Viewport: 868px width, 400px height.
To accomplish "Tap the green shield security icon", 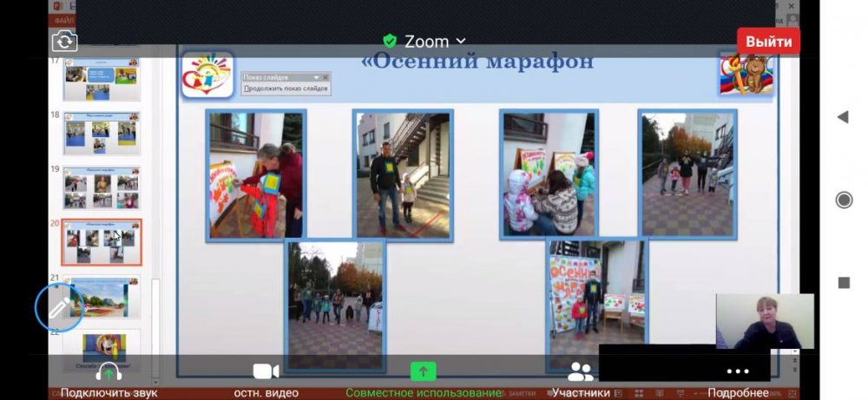I will coord(390,41).
